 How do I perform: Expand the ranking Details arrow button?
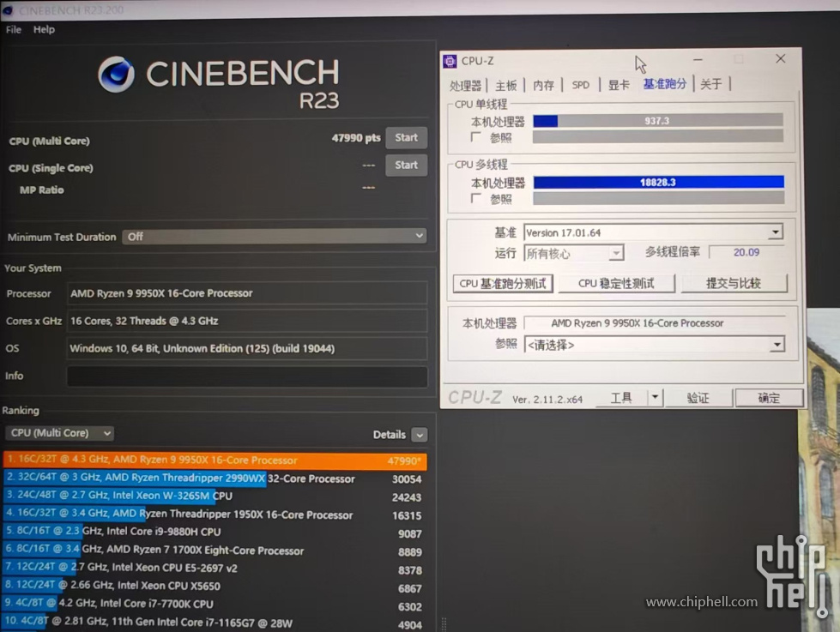point(419,435)
